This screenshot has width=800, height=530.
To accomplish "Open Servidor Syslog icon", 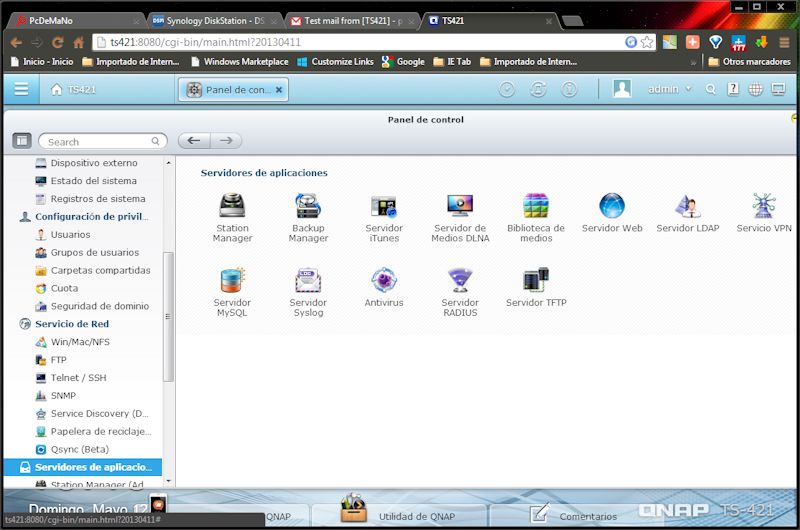I will pos(308,281).
